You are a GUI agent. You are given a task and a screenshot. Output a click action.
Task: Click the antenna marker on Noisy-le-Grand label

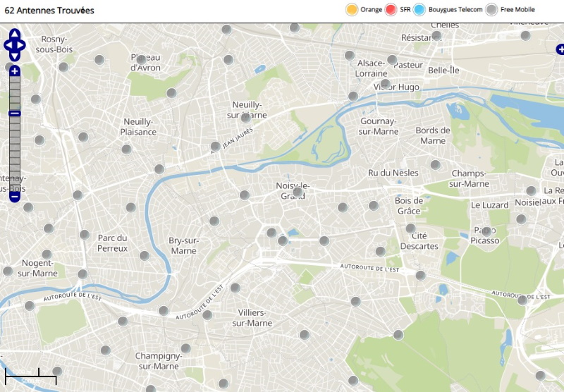coord(298,192)
